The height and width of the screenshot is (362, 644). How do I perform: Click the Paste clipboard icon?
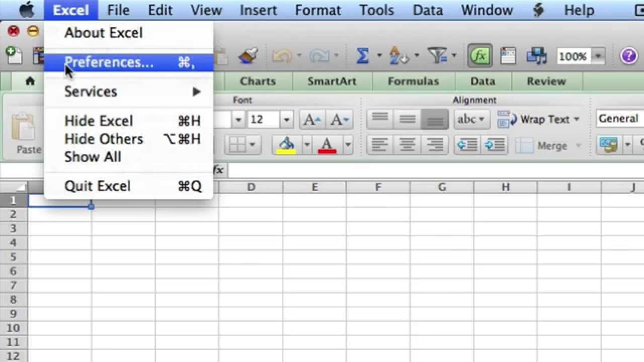(x=24, y=127)
